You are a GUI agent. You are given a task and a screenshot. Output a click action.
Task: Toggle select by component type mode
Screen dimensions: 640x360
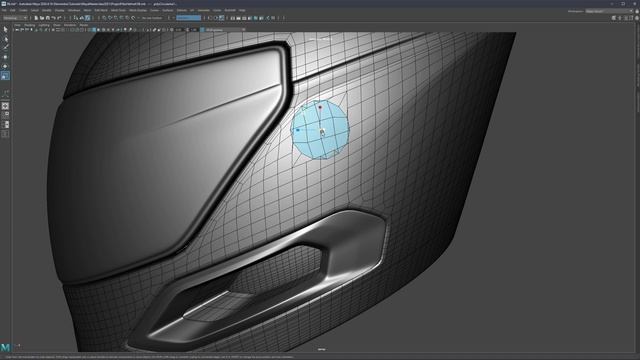tap(87, 18)
